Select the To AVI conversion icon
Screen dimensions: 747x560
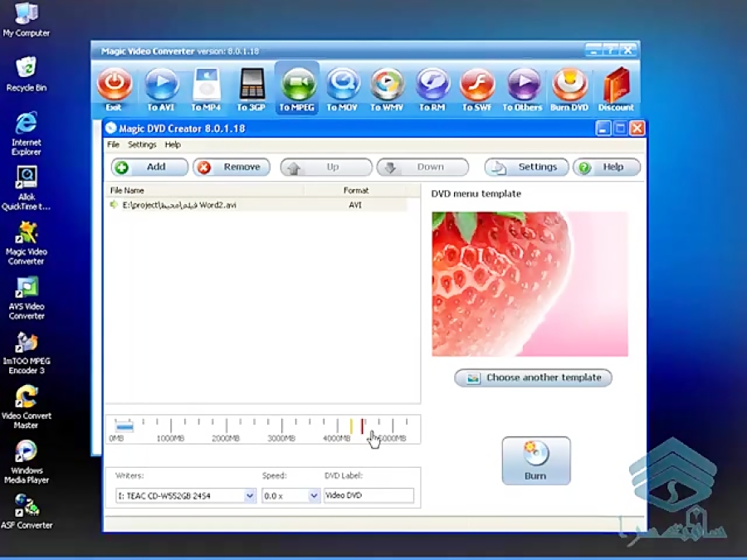(x=160, y=87)
